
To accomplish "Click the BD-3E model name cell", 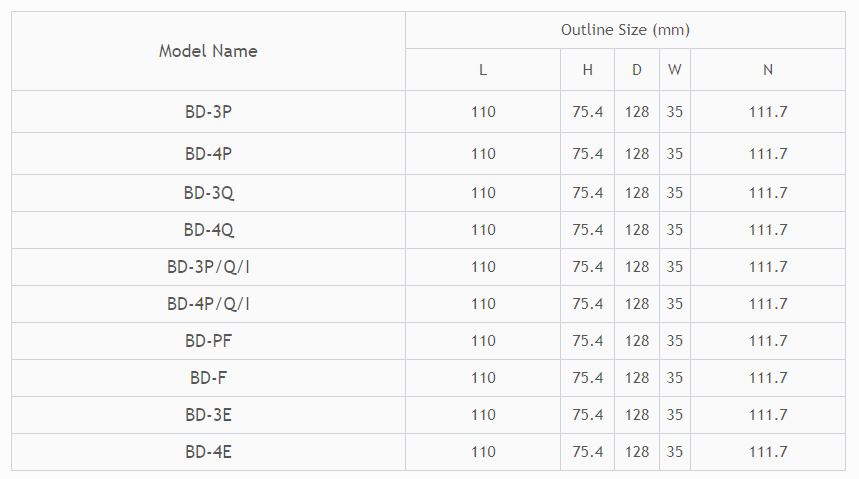I will (x=208, y=415).
